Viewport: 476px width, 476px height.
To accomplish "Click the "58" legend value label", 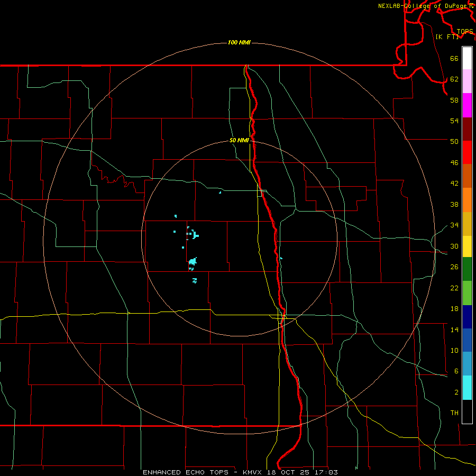I will 454,100.
